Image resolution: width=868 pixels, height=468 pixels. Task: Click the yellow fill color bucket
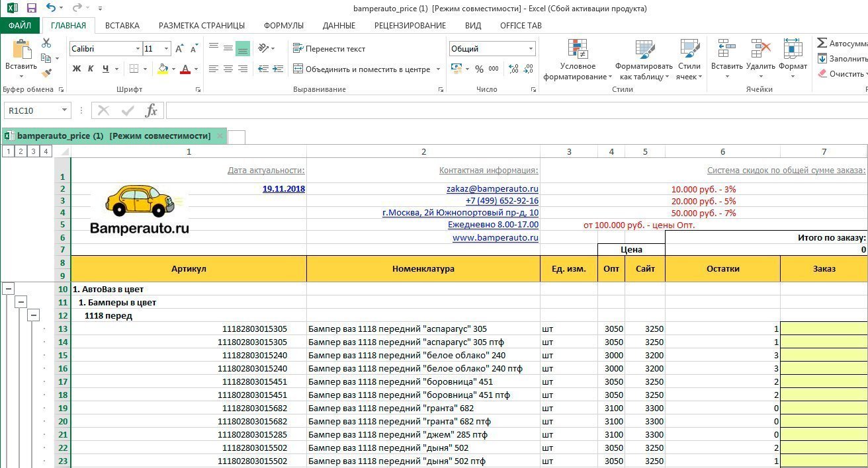(163, 69)
